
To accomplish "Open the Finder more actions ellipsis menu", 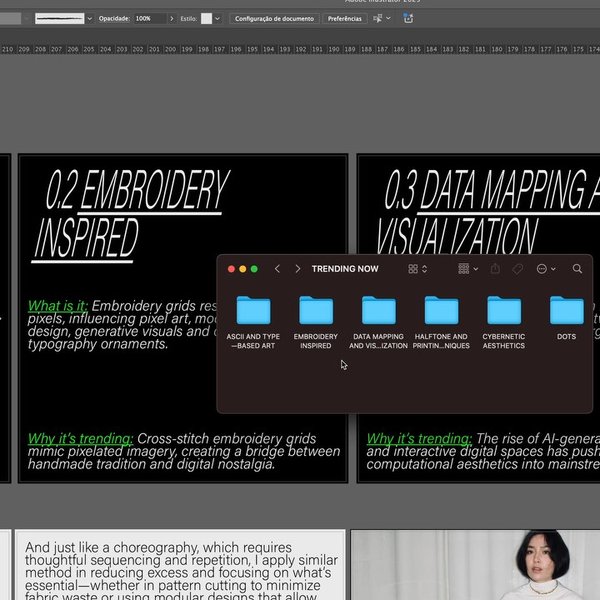I will pyautogui.click(x=546, y=269).
